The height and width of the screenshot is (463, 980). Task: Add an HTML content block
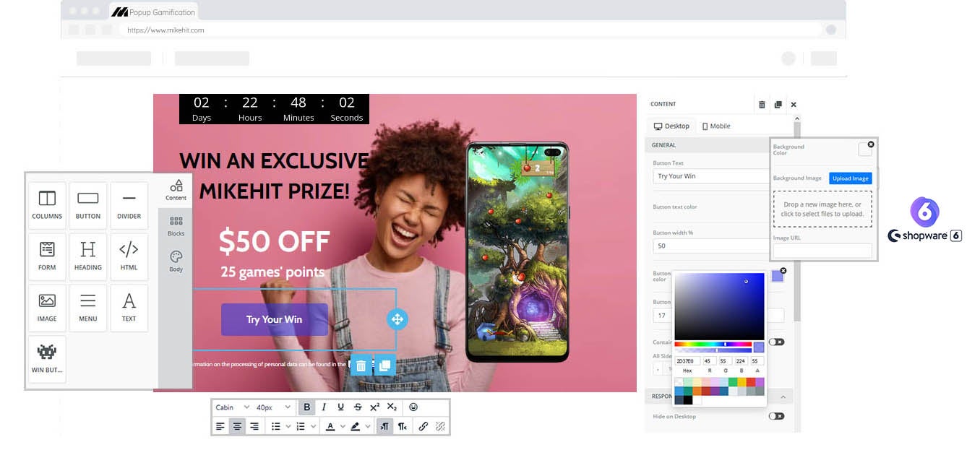[129, 257]
